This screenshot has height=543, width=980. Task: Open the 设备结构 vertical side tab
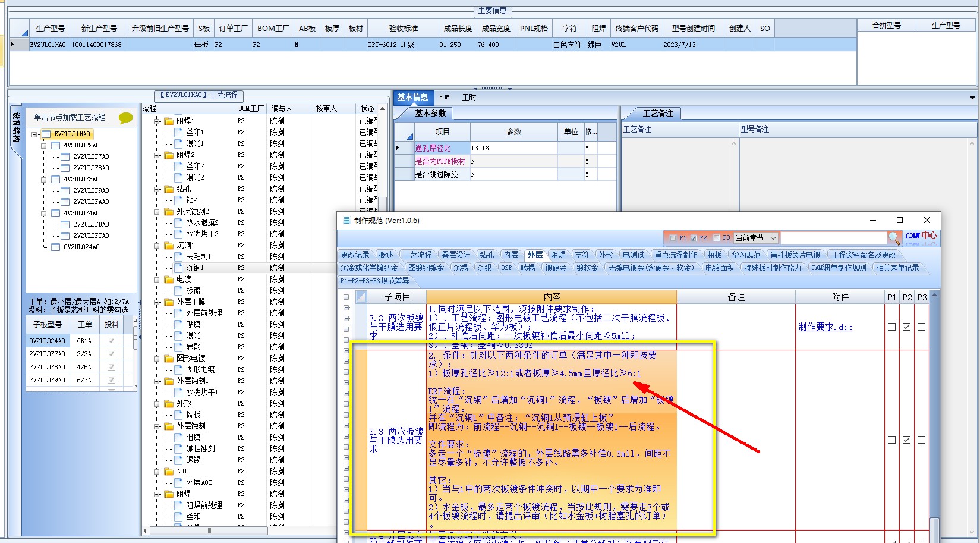[x=16, y=127]
